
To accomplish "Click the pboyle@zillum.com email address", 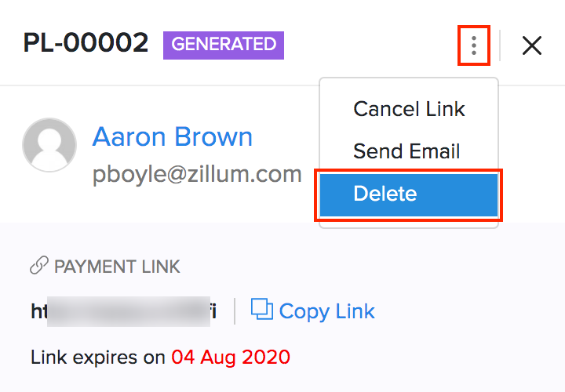I will tap(197, 174).
